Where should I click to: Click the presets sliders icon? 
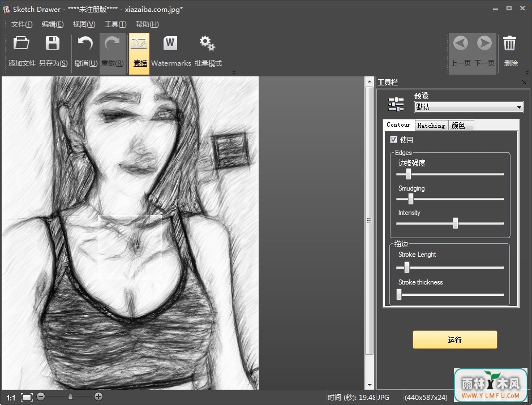[x=396, y=104]
